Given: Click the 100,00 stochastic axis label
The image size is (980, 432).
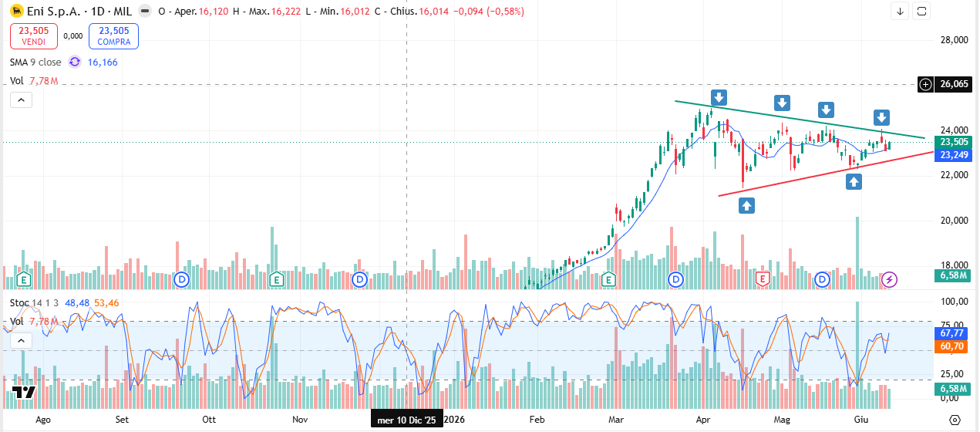Looking at the screenshot, I should 955,302.
